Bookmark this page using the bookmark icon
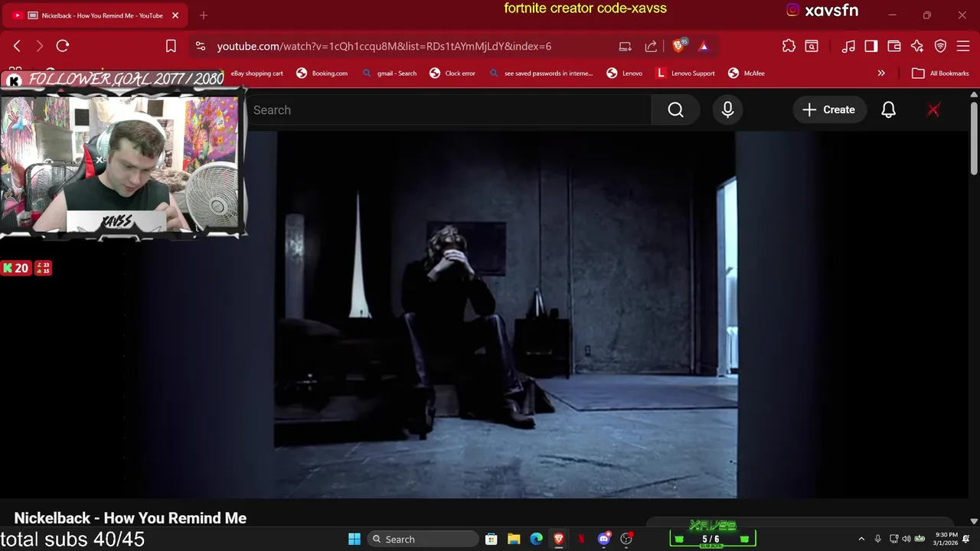Viewport: 980px width, 551px height. [x=171, y=46]
